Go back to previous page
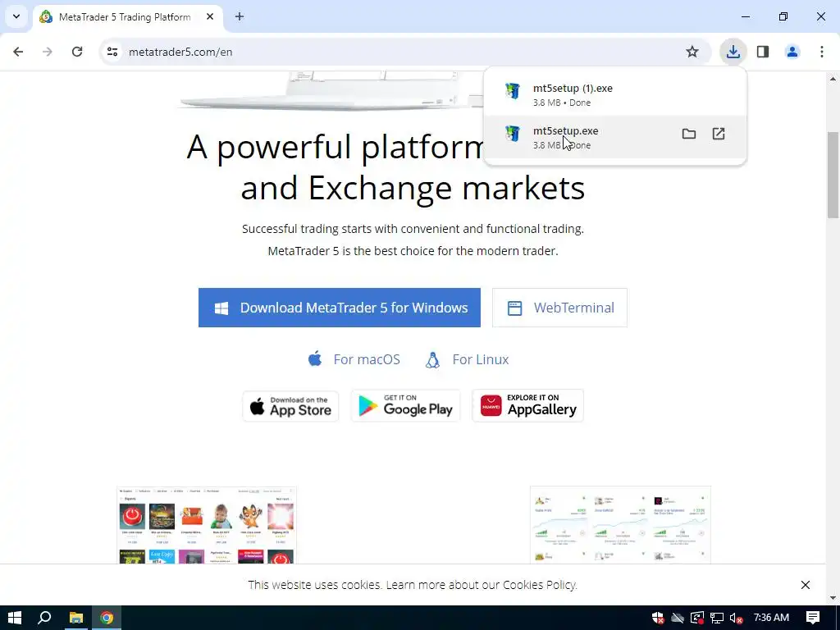This screenshot has width=840, height=630. (18, 52)
